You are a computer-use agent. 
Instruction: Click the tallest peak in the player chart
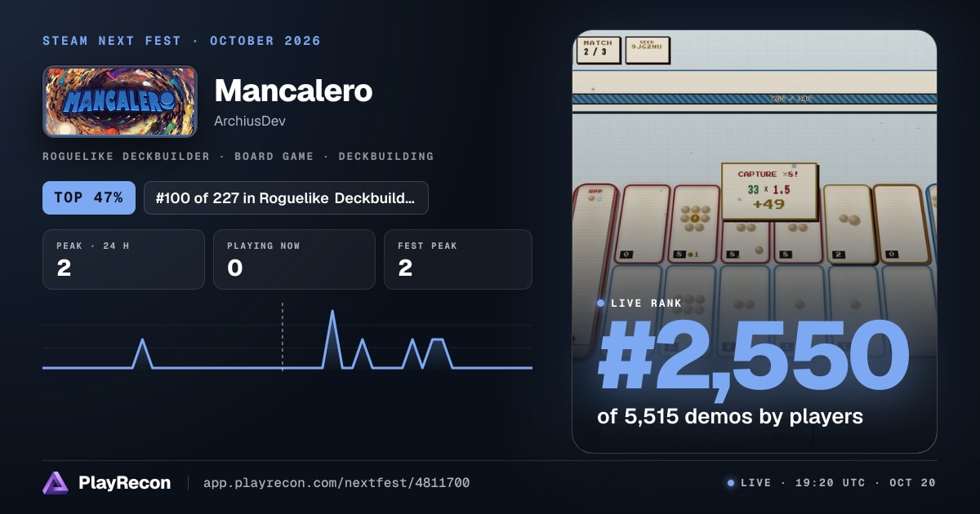click(332, 312)
